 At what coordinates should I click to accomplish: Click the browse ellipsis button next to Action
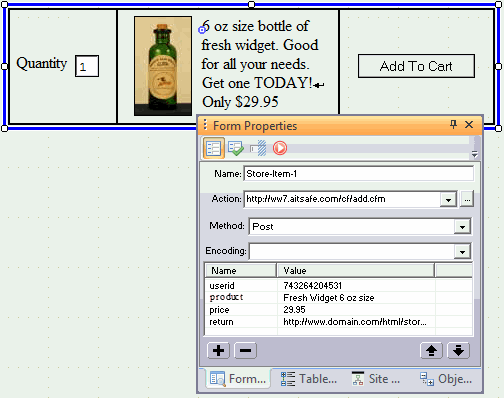[x=467, y=200]
